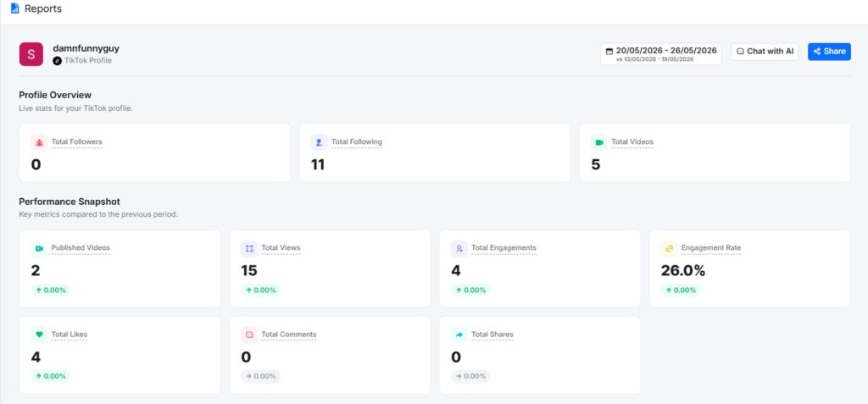Click the 26.0% engagement rate value

coord(683,271)
